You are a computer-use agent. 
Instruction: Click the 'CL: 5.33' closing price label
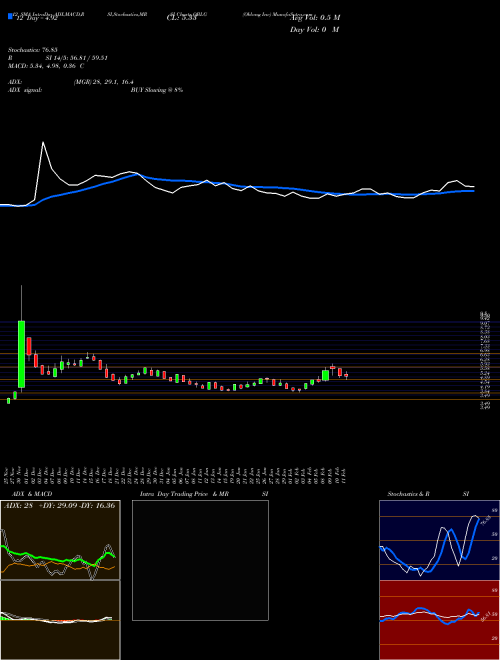click(x=181, y=18)
